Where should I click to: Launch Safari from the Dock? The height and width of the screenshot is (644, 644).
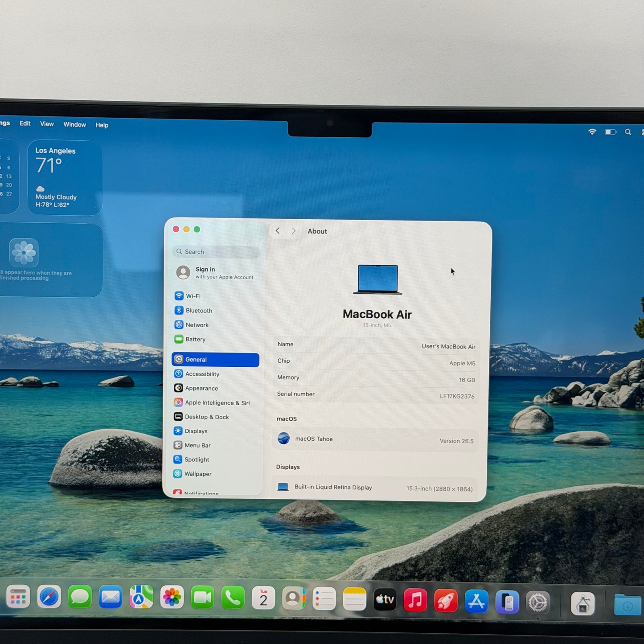[x=49, y=597]
